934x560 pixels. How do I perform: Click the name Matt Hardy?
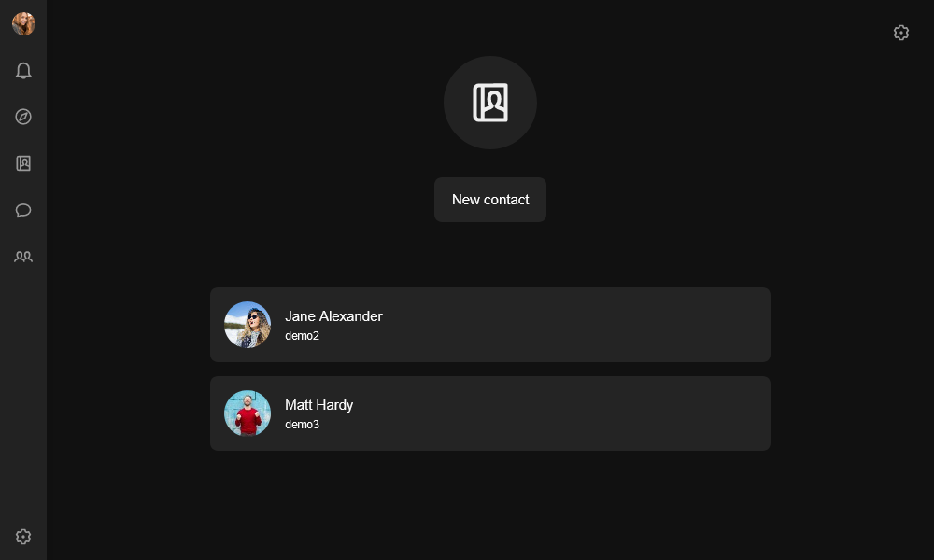coord(318,405)
